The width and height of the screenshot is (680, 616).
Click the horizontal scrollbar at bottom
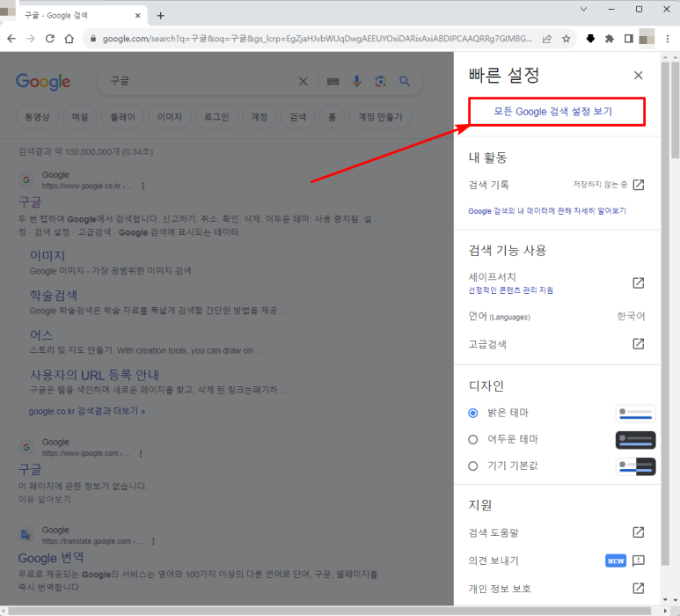330,611
